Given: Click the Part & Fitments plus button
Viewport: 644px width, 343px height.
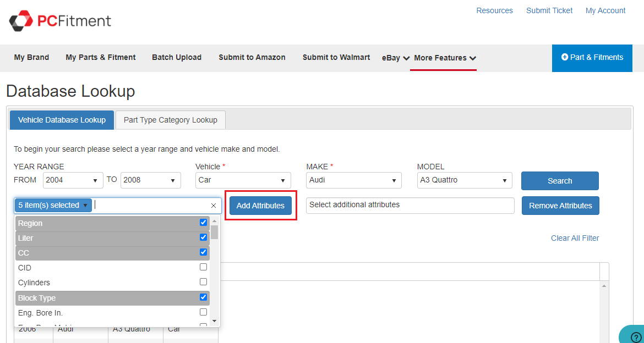Looking at the screenshot, I should (x=592, y=58).
